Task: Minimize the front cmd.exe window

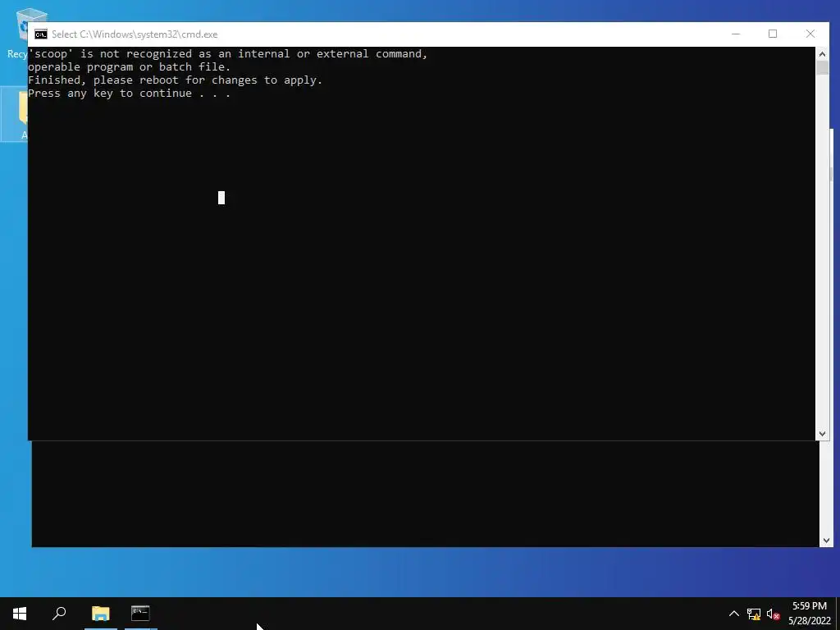Action: [x=736, y=34]
